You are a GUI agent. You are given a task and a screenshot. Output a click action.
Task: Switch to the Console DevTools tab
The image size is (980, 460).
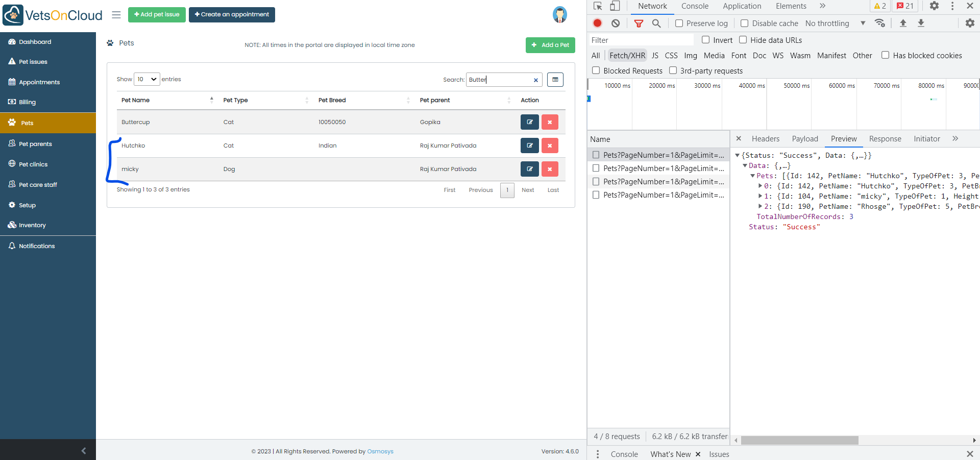click(695, 6)
